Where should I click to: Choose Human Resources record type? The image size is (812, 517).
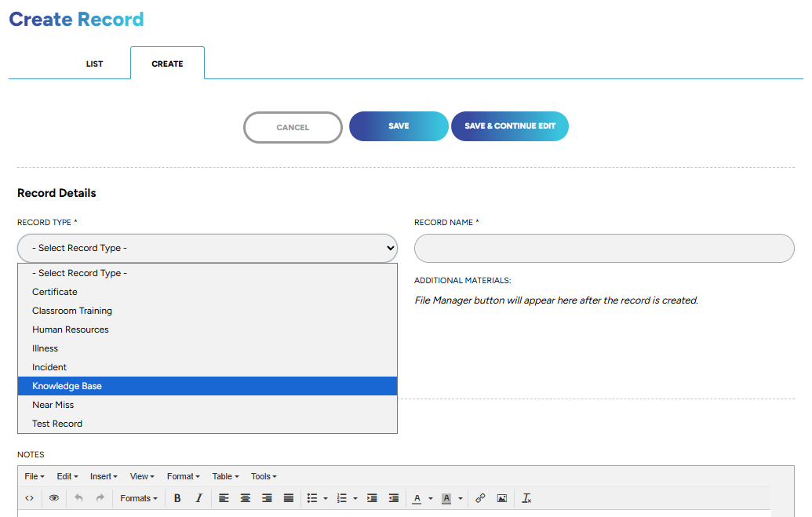(x=207, y=329)
